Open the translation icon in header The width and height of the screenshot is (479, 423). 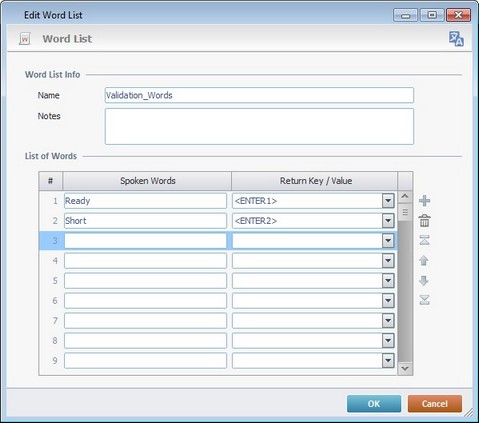[456, 39]
